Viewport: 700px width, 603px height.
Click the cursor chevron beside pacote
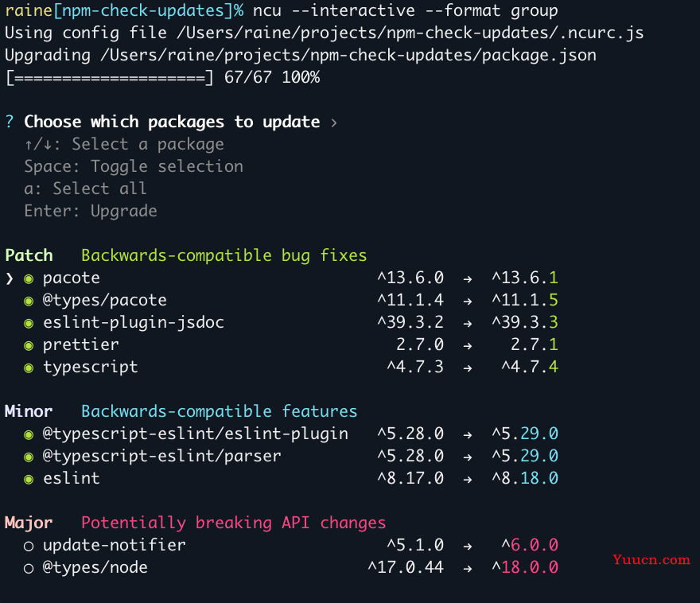pyautogui.click(x=10, y=279)
